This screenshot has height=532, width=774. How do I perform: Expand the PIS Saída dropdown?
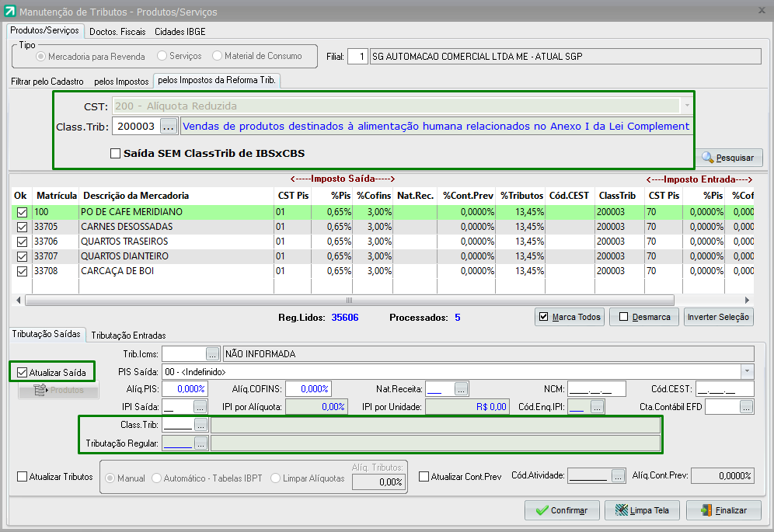[x=747, y=372]
